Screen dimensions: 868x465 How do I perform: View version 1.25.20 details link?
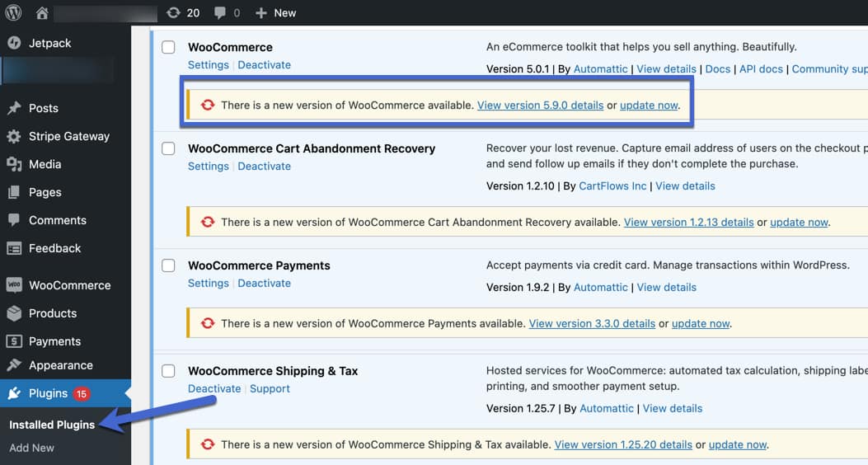coord(623,444)
